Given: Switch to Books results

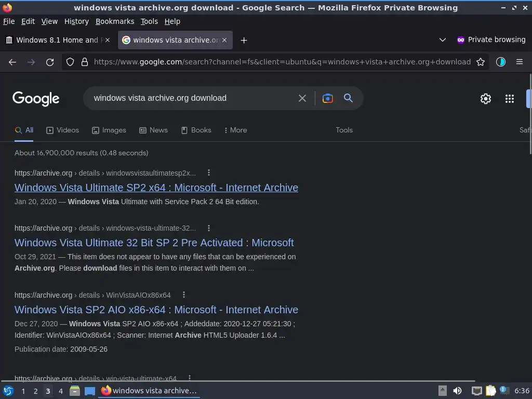Looking at the screenshot, I should 196,130.
